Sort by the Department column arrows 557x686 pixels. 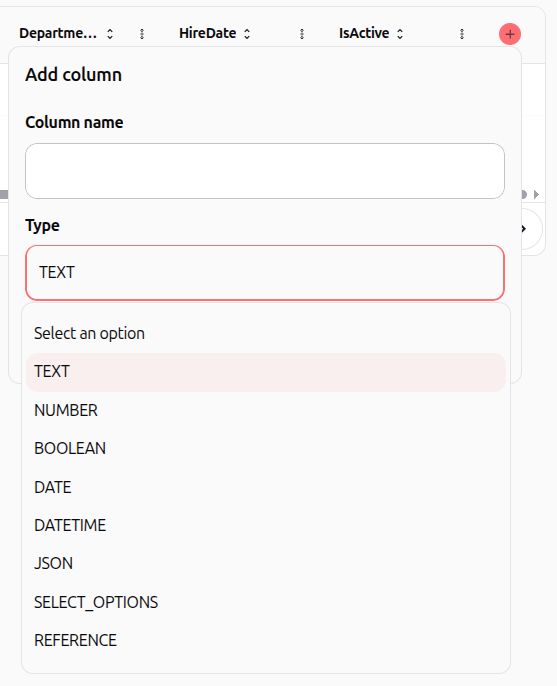[x=110, y=34]
